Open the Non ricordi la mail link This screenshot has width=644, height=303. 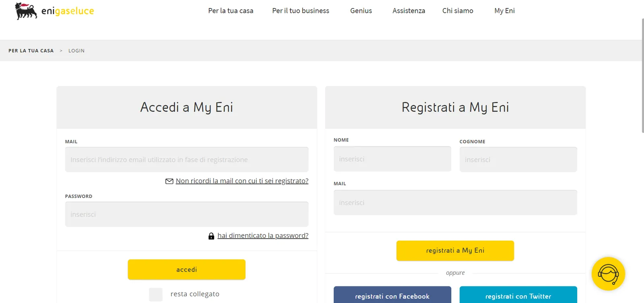point(242,181)
